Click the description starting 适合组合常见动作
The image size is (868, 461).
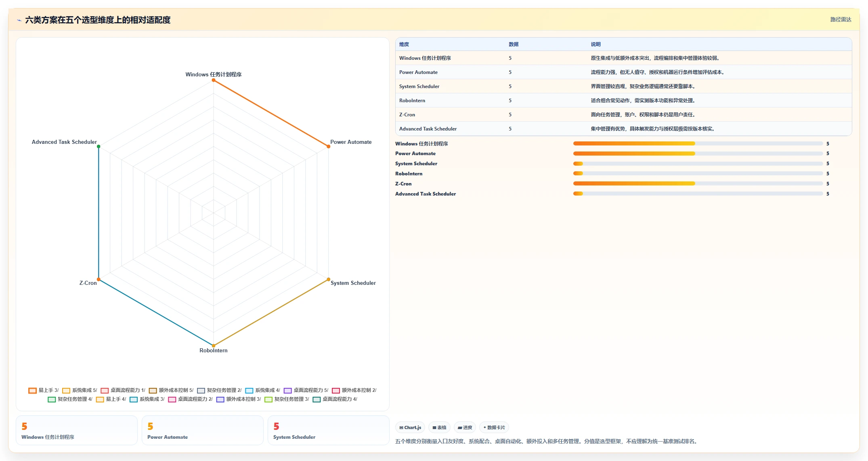pos(643,101)
